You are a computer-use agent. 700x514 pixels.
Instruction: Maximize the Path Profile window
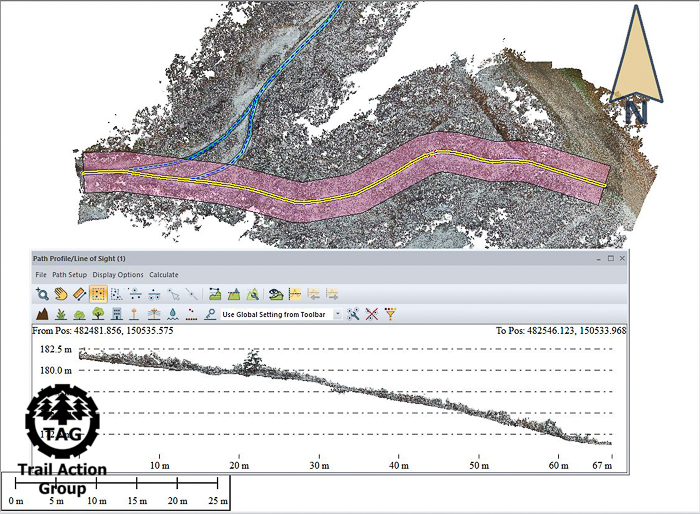pos(610,258)
